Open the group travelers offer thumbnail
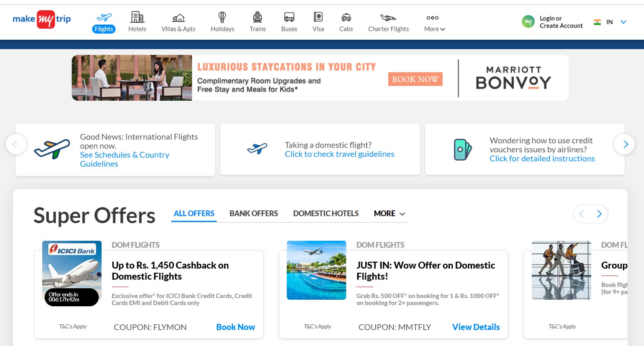The image size is (644, 346). [x=561, y=270]
